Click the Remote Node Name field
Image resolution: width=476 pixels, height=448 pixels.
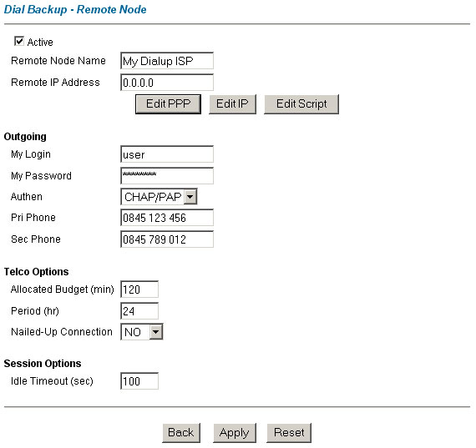(167, 61)
